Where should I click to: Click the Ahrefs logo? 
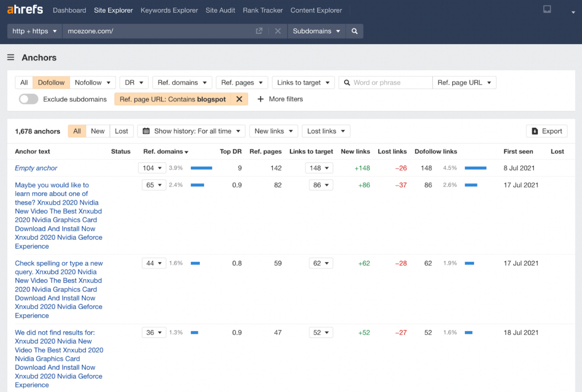click(x=25, y=9)
